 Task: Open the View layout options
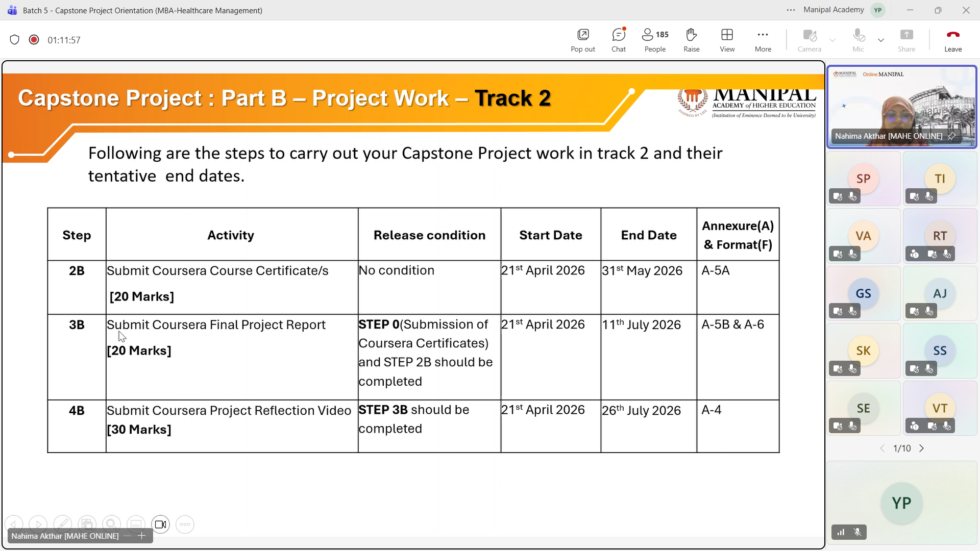727,40
